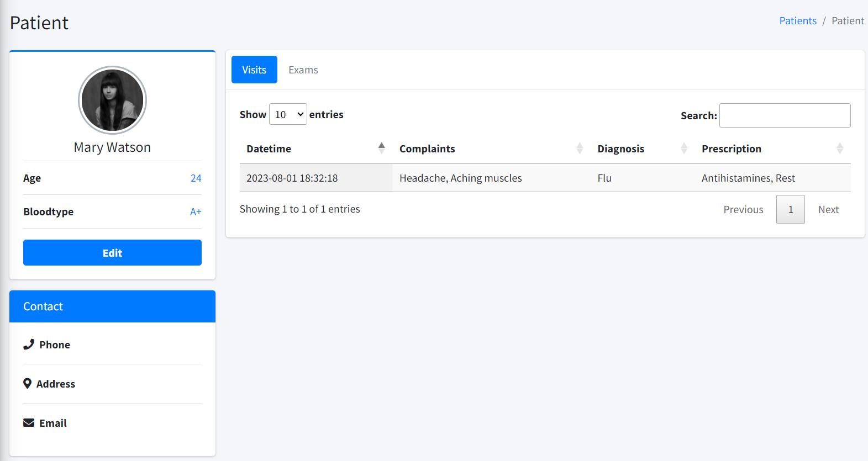Viewport: 868px width, 461px height.
Task: Open the entries-per-page dropdown
Action: click(x=288, y=114)
